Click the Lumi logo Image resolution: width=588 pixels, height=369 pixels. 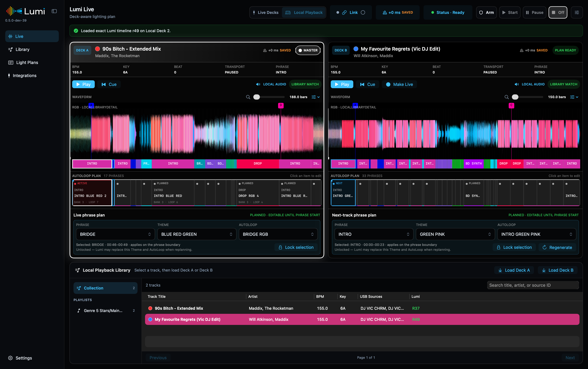(x=25, y=11)
